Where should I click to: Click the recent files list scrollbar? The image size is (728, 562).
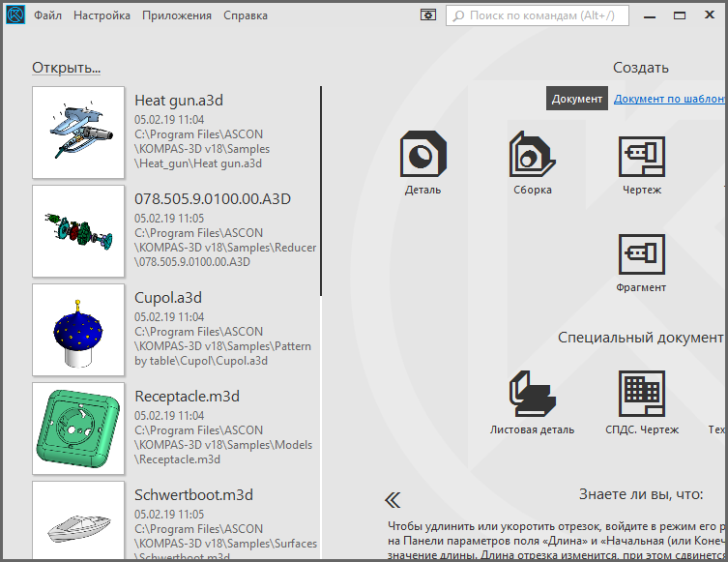pos(321,191)
